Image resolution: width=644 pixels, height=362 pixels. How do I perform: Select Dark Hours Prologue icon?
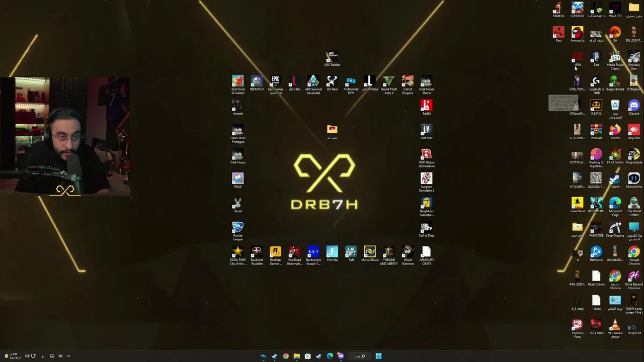(x=238, y=134)
